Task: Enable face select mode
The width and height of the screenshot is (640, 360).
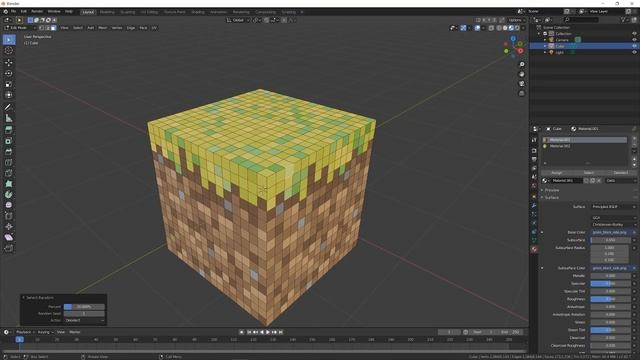Action: click(53, 28)
